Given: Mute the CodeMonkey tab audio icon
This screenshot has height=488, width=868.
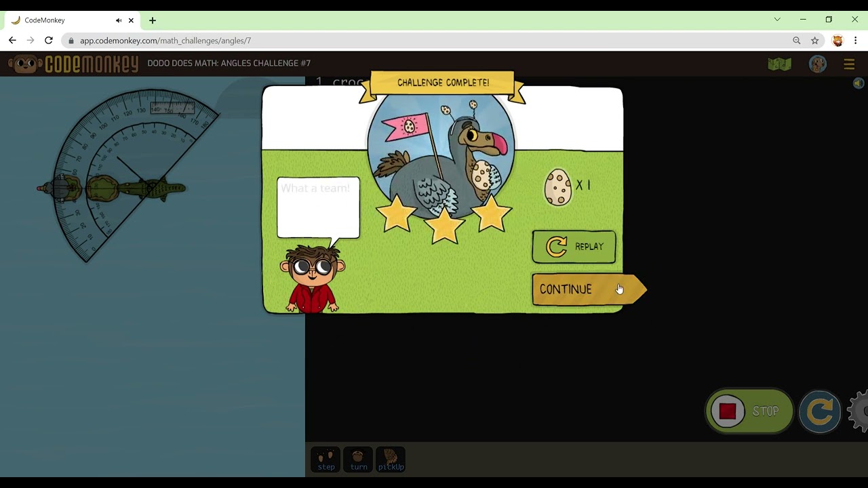Looking at the screenshot, I should coord(119,20).
